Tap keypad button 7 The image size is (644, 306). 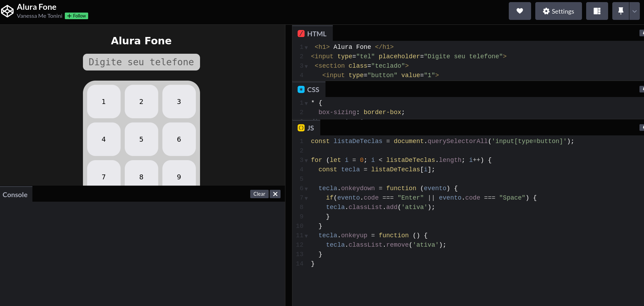click(104, 173)
